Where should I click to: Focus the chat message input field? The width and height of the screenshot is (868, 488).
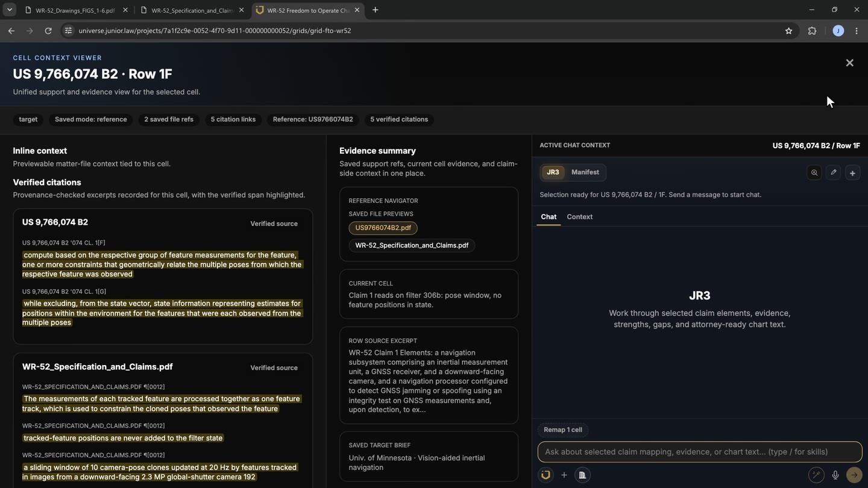[700, 452]
